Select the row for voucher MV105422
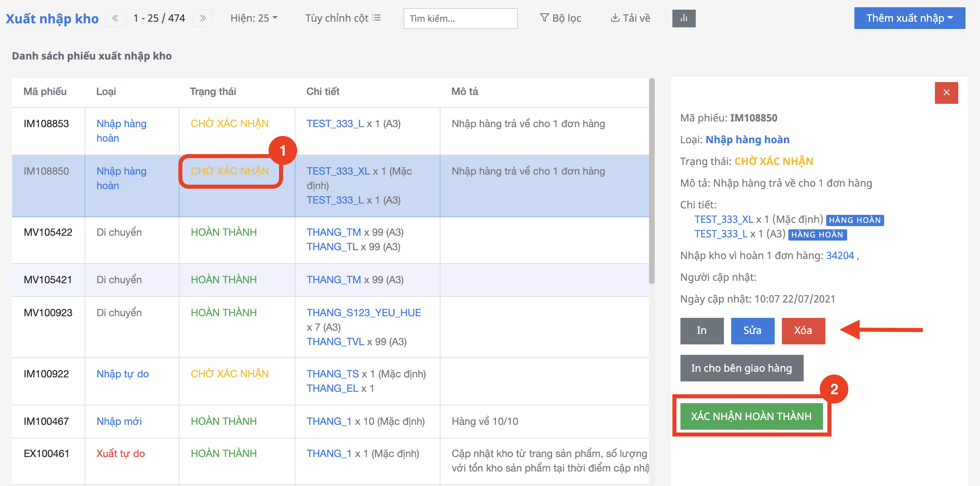 [48, 233]
